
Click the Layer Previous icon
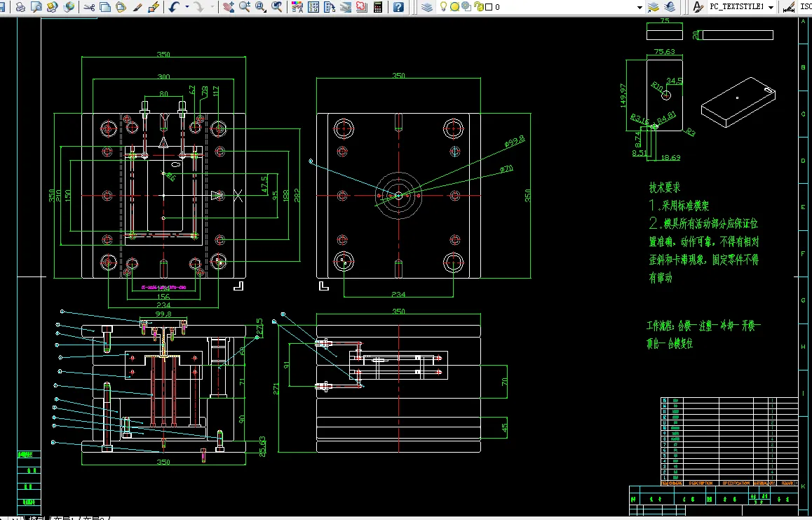pos(670,7)
